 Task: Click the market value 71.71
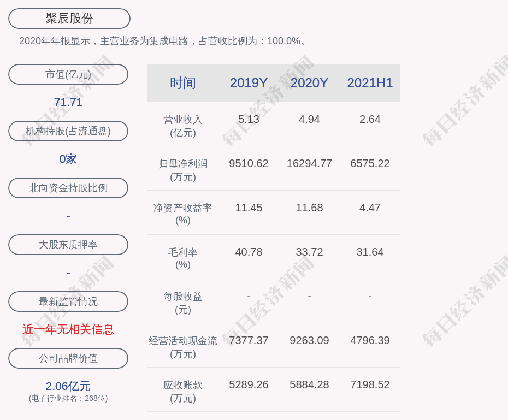coord(68,102)
